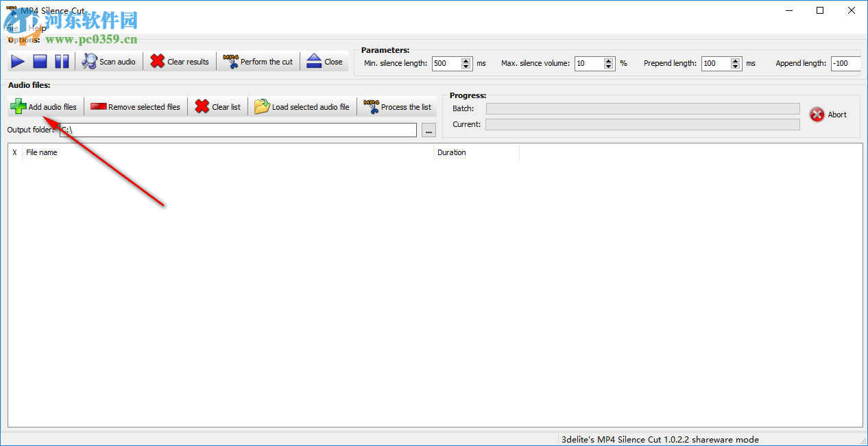The width and height of the screenshot is (868, 446).
Task: Add audio files to the list
Action: tap(45, 107)
